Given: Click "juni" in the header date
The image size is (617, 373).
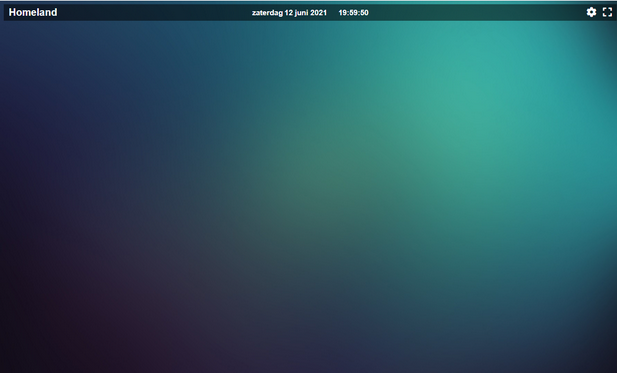Looking at the screenshot, I should (x=301, y=13).
